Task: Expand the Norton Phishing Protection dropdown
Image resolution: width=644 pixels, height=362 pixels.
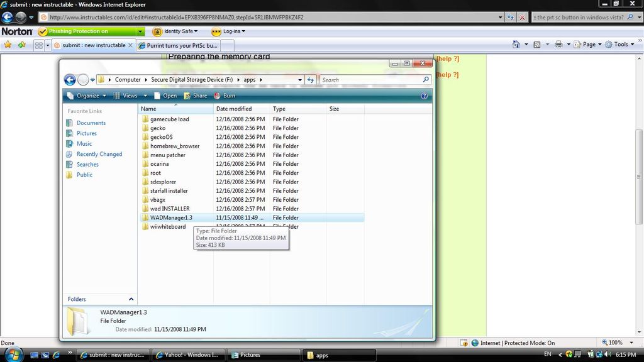Action: tap(140, 31)
